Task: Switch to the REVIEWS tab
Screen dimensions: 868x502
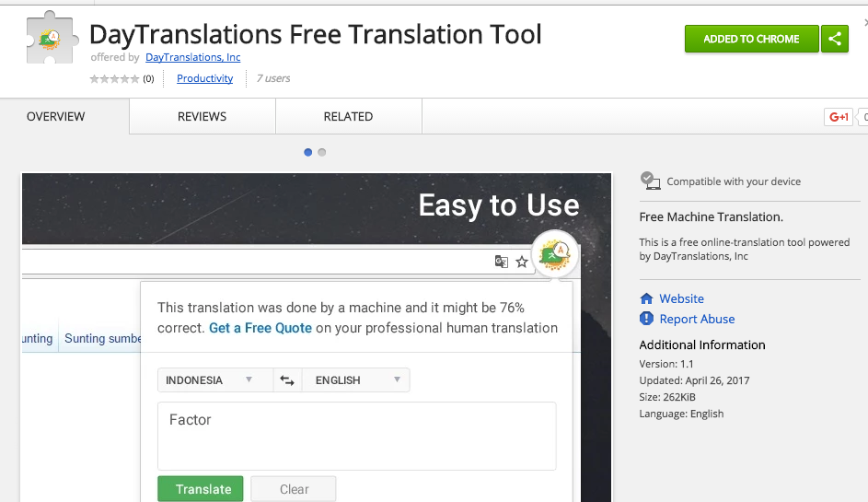Action: (203, 116)
